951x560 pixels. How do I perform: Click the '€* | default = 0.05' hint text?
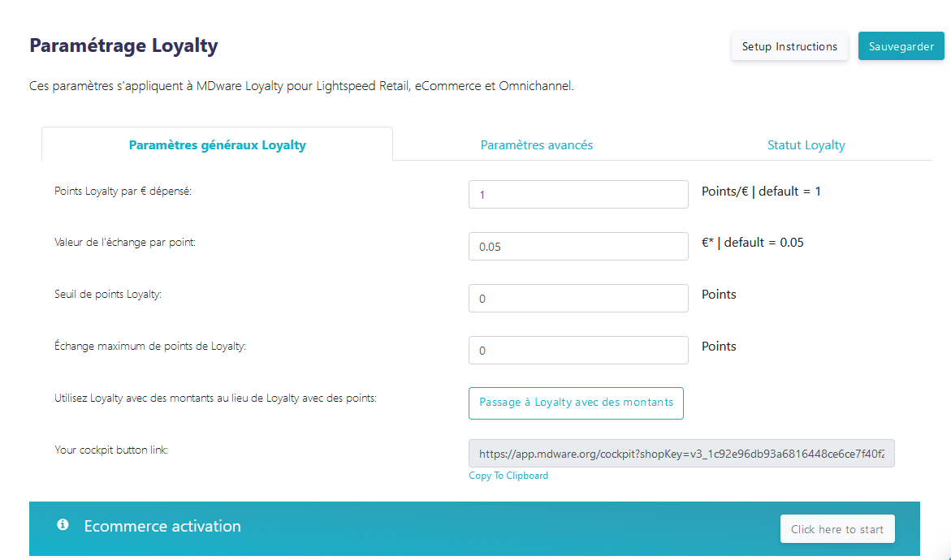coord(753,243)
